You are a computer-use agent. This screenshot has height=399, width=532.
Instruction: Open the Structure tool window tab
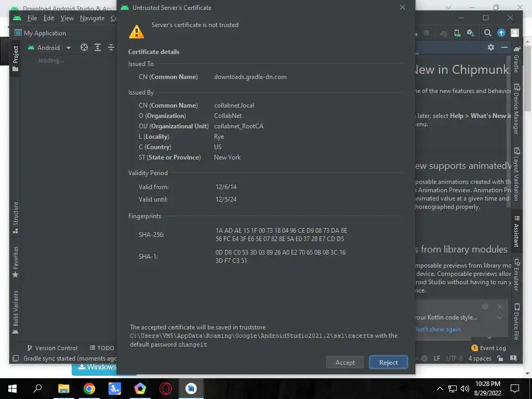[x=15, y=217]
